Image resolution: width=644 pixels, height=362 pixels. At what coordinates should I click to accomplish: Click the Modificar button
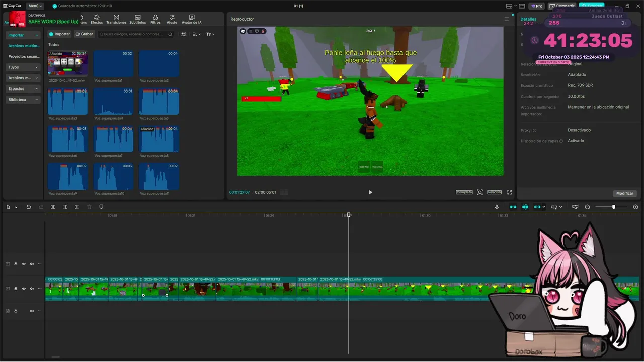point(625,193)
